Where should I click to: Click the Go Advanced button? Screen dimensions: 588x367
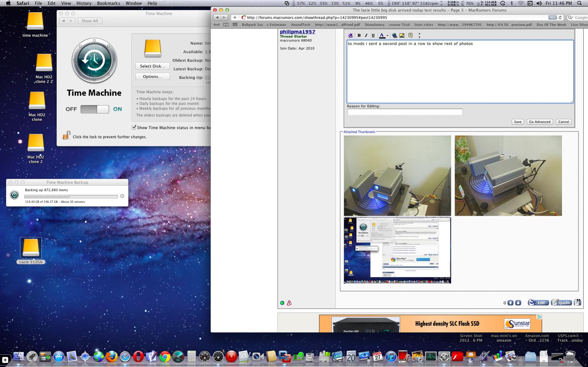pos(540,122)
